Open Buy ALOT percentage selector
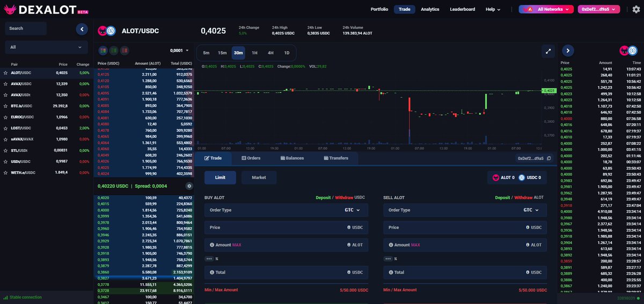The image size is (644, 304). [209, 258]
